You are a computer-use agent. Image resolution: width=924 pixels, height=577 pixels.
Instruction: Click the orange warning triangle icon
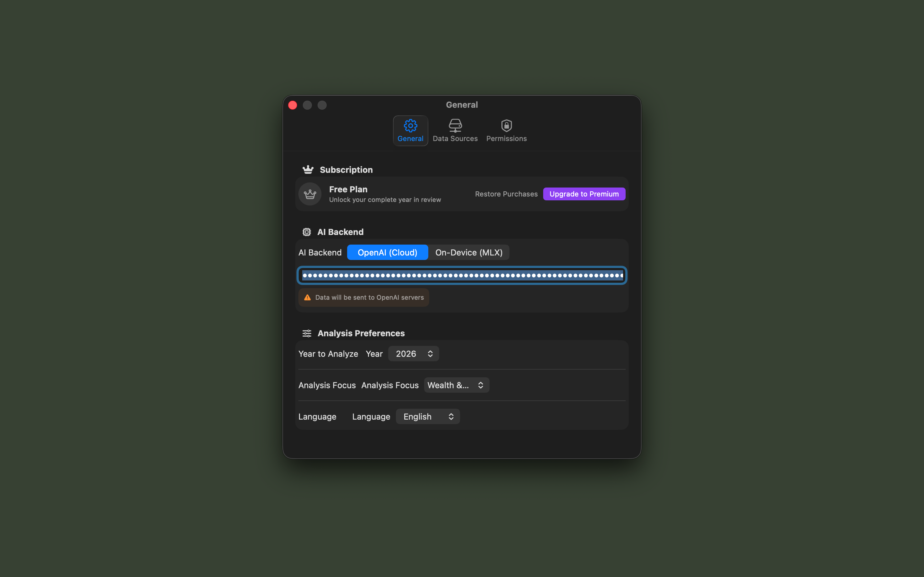pos(307,297)
